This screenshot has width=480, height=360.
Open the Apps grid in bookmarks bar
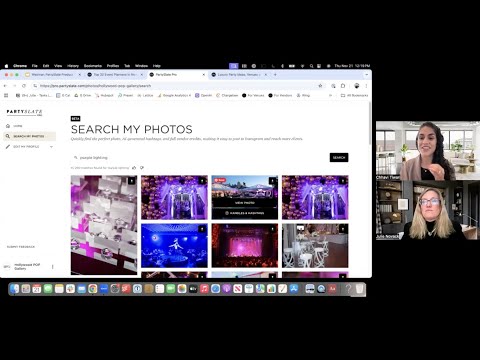click(x=6, y=95)
